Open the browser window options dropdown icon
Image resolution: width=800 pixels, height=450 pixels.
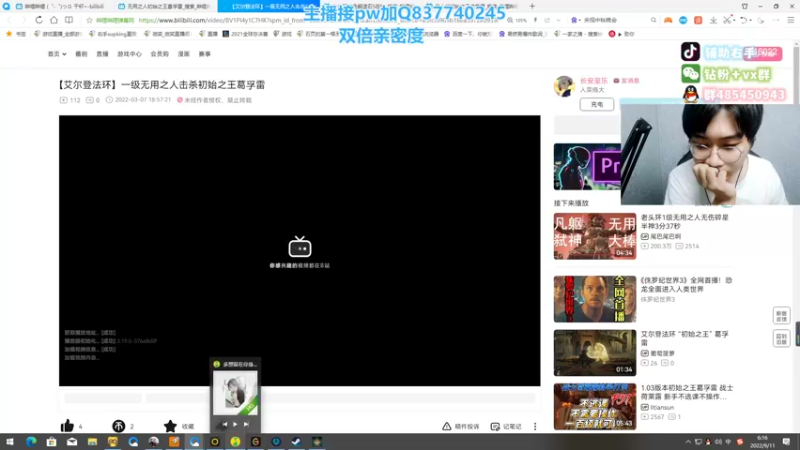click(744, 6)
